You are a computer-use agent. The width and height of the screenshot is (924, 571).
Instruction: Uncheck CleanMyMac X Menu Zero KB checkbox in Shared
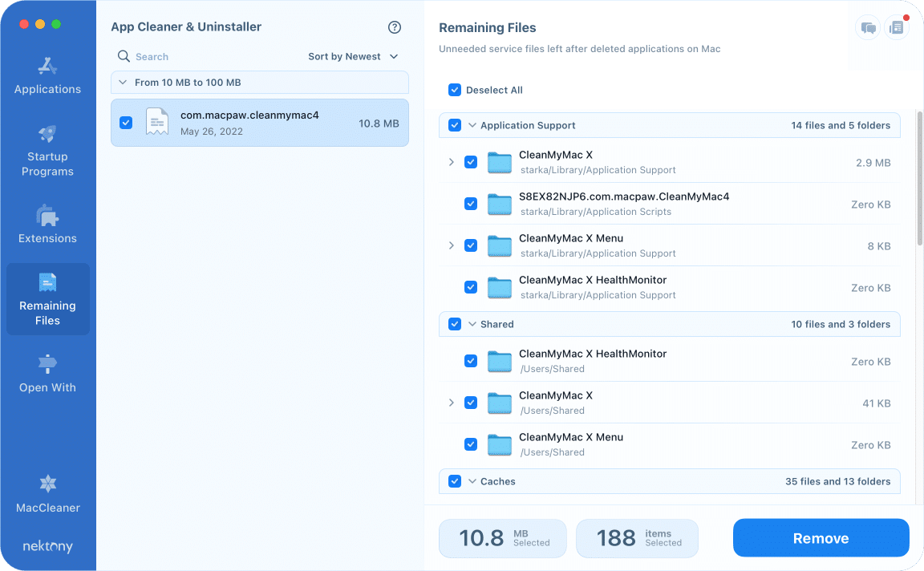471,444
